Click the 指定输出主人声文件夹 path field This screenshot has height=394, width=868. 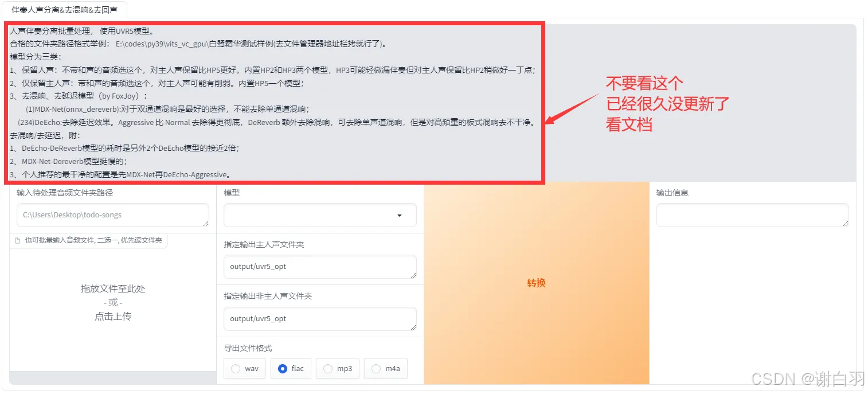320,267
